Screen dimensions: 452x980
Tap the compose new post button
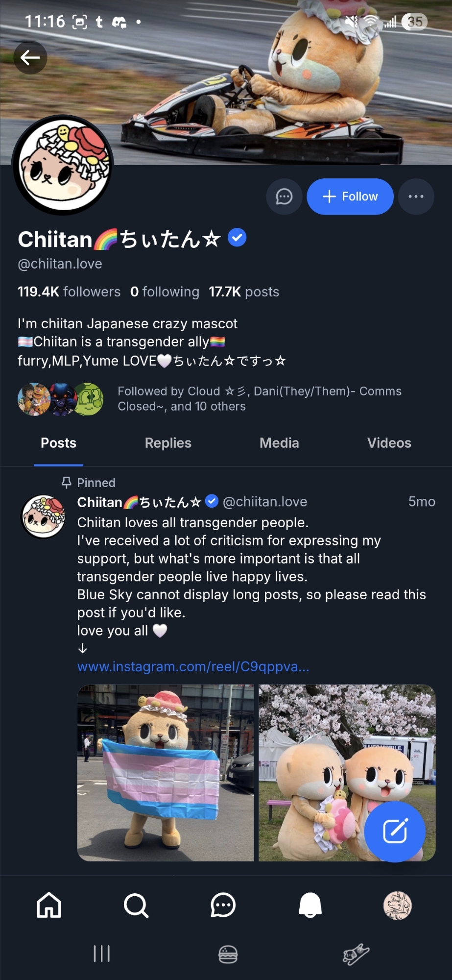[x=395, y=831]
